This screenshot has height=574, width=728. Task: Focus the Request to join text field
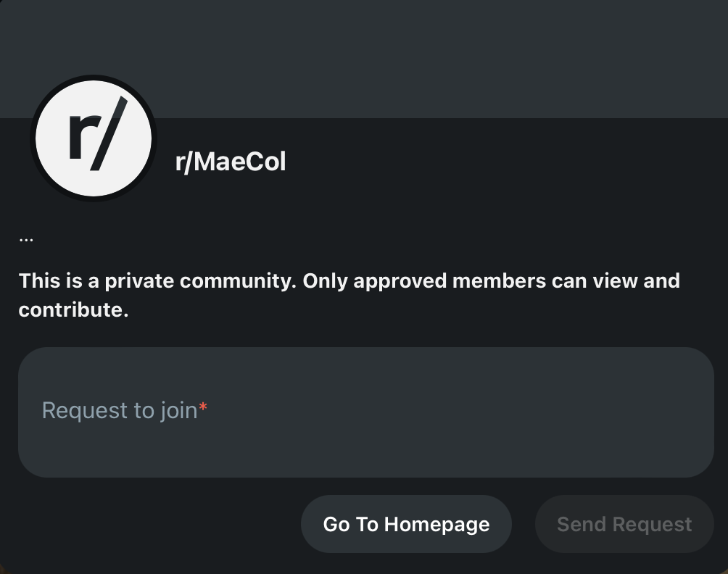pos(365,412)
